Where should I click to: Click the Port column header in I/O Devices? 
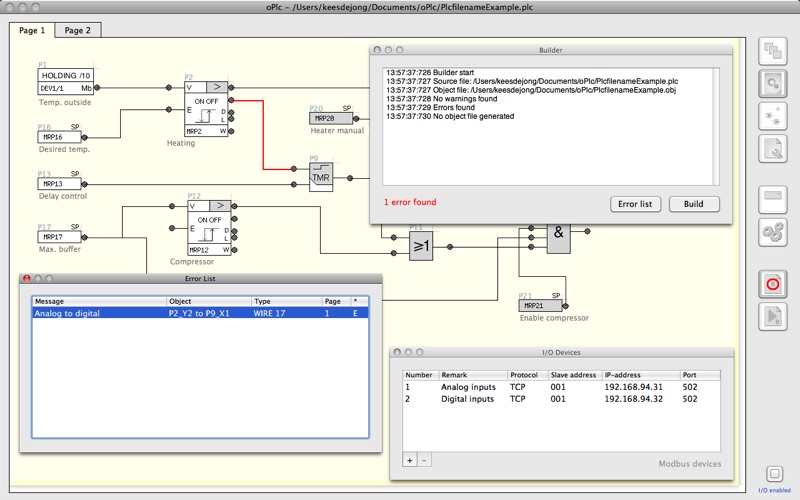point(700,375)
